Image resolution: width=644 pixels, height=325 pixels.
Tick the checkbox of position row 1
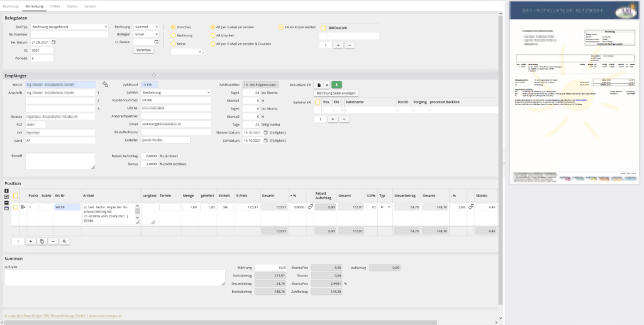(16, 207)
